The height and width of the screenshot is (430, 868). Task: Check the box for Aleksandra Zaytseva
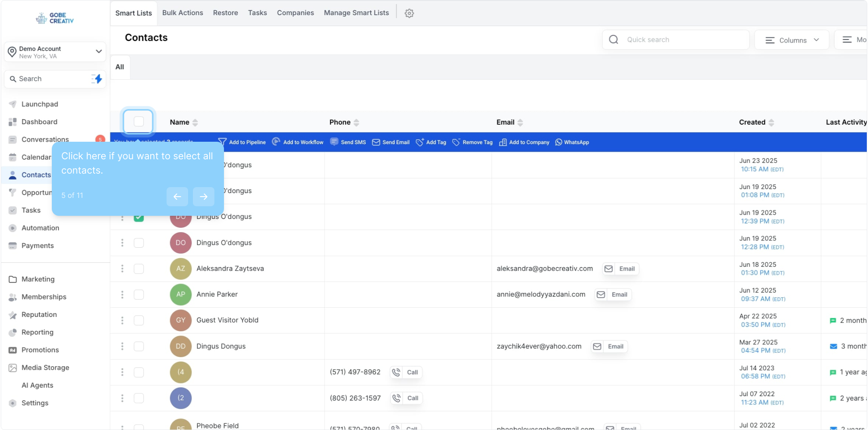point(138,269)
